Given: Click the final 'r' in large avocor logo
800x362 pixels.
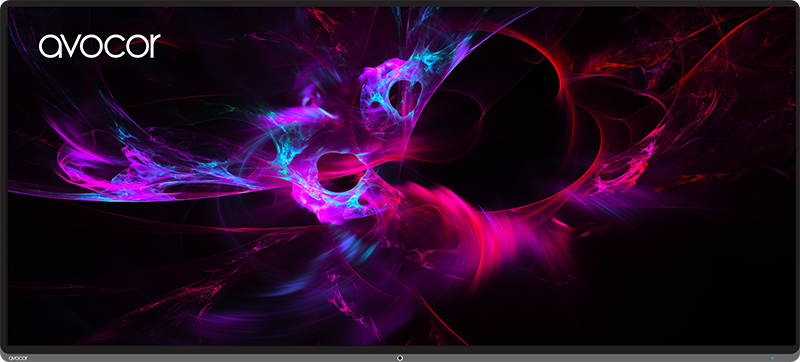Looking at the screenshot, I should [x=155, y=45].
